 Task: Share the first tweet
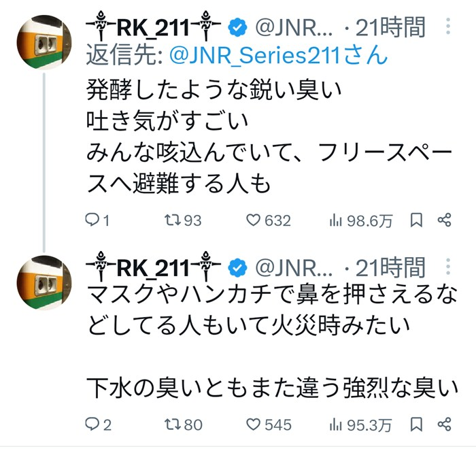point(445,220)
